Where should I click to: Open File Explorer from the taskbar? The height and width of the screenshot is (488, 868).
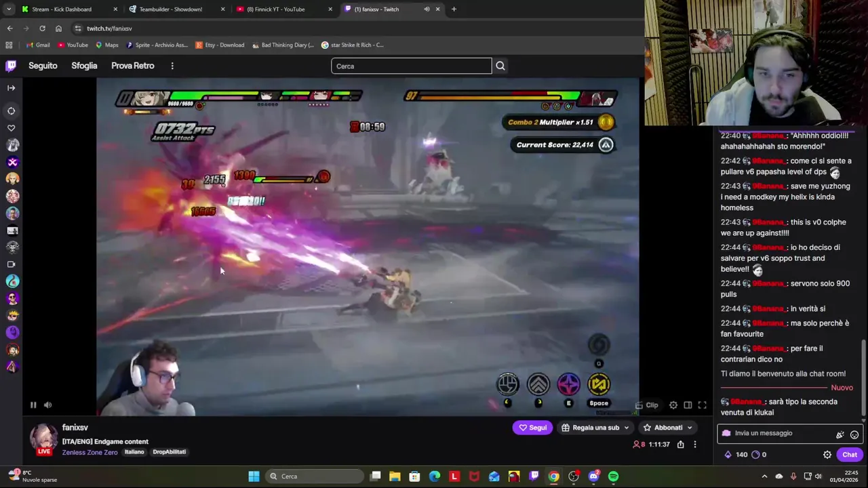(x=395, y=476)
